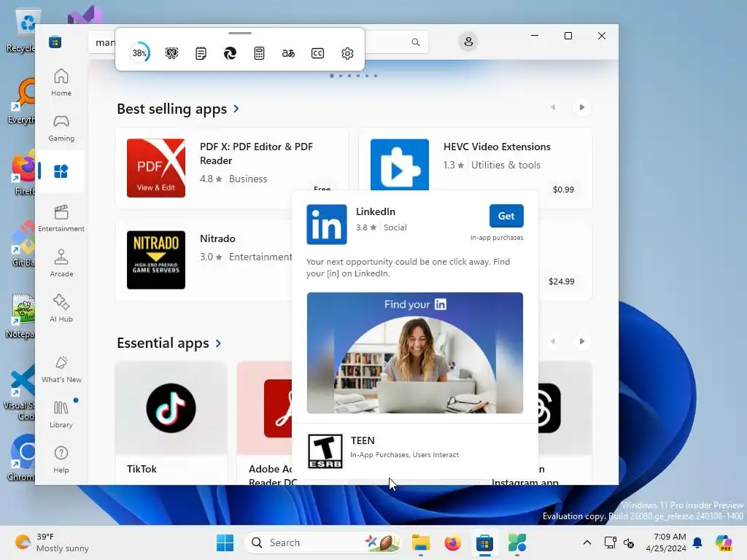
Task: Open Firefox from the taskbar
Action: click(x=452, y=542)
